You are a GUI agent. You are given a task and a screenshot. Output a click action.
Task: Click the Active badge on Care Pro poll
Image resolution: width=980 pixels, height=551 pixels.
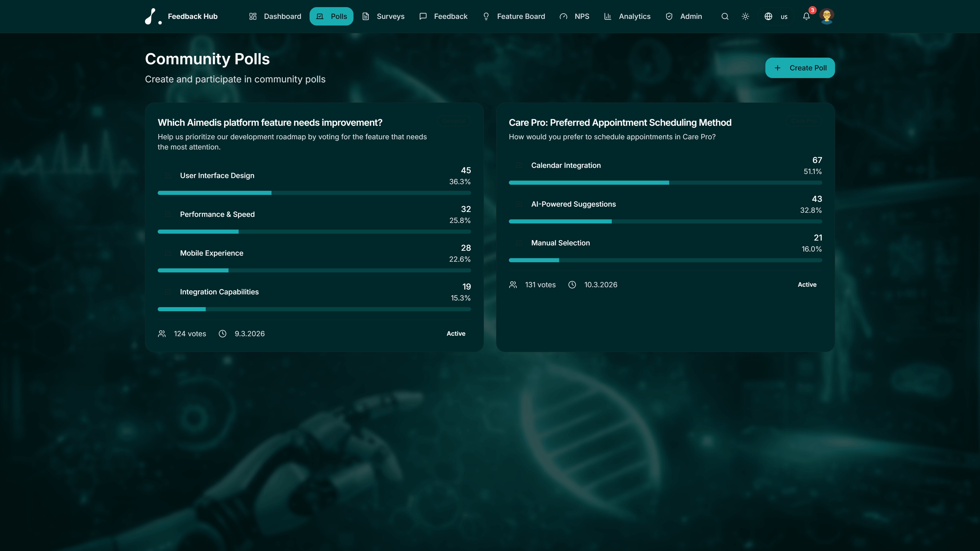pos(807,284)
